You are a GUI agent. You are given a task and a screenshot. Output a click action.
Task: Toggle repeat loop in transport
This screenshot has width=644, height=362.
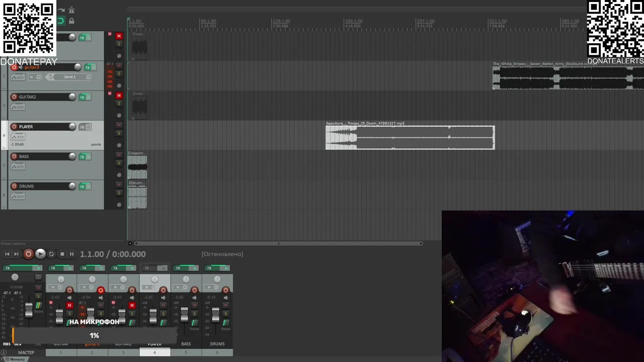click(x=51, y=254)
